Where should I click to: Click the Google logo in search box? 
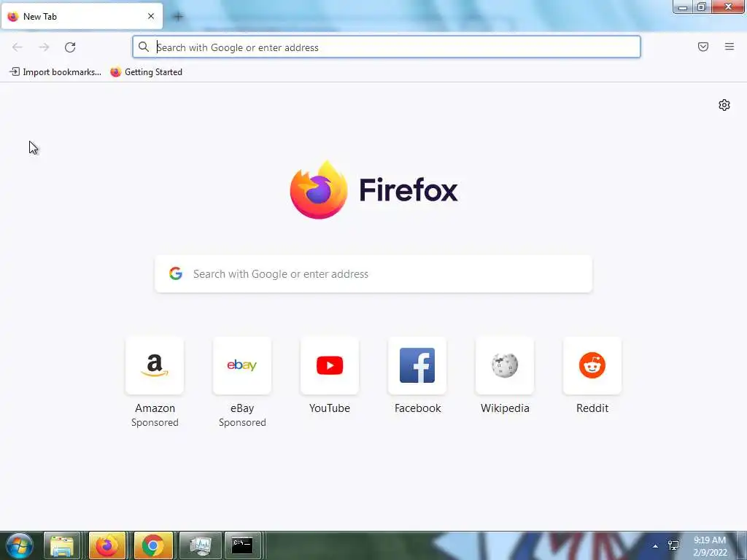tap(176, 273)
